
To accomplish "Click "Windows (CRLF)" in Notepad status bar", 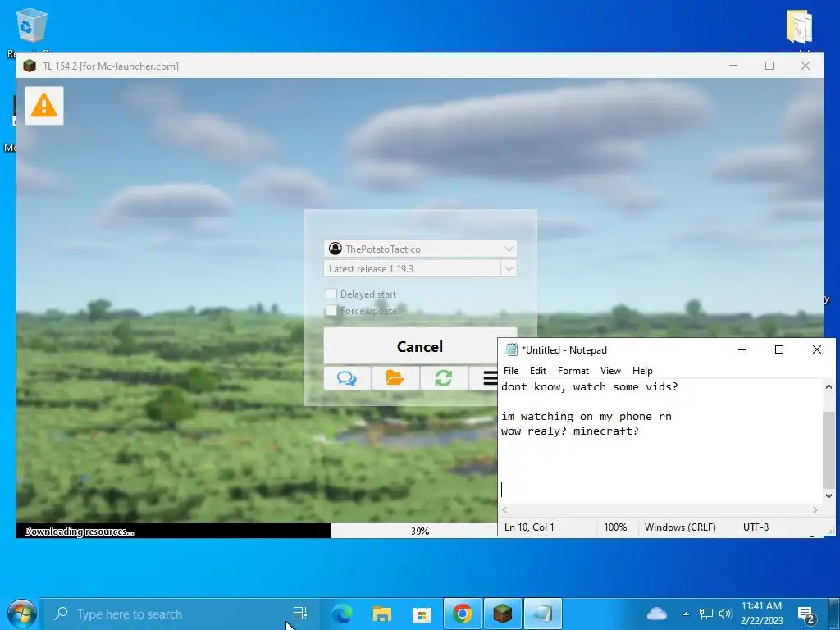I will 680,527.
